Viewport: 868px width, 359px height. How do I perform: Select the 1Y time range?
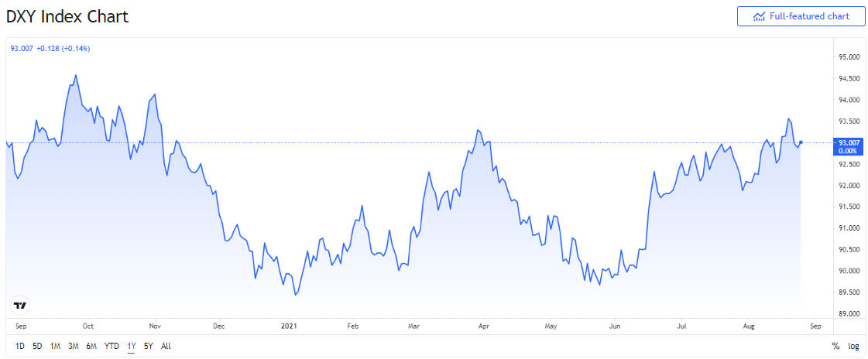pos(131,346)
